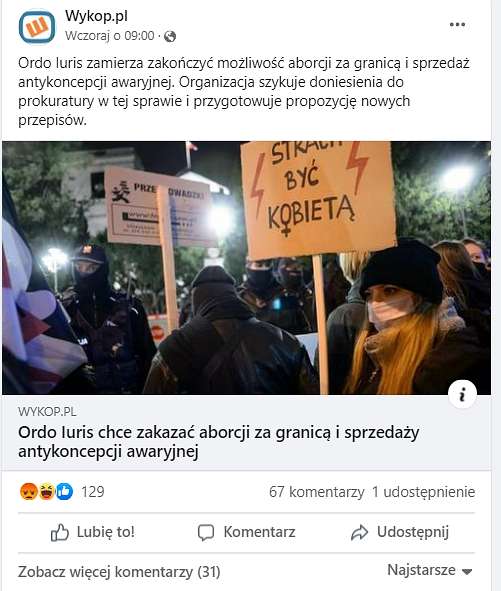Click the laughing reaction emoji

tap(46, 491)
